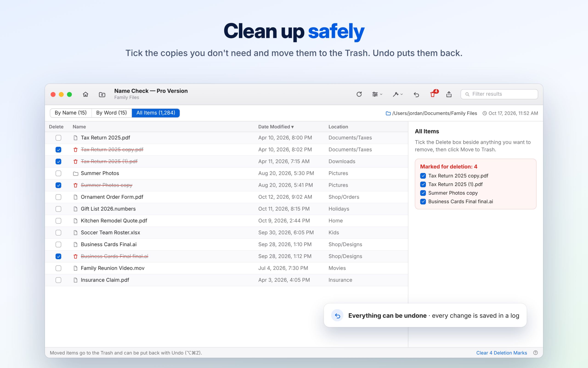Untick Delete box for Tax Return 2025 copy.pdf row

(x=58, y=150)
